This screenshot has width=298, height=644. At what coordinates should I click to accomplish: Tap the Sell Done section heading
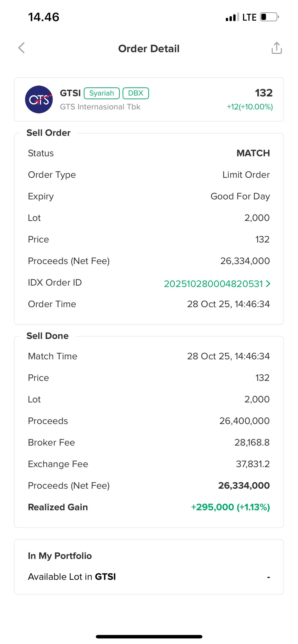48,336
